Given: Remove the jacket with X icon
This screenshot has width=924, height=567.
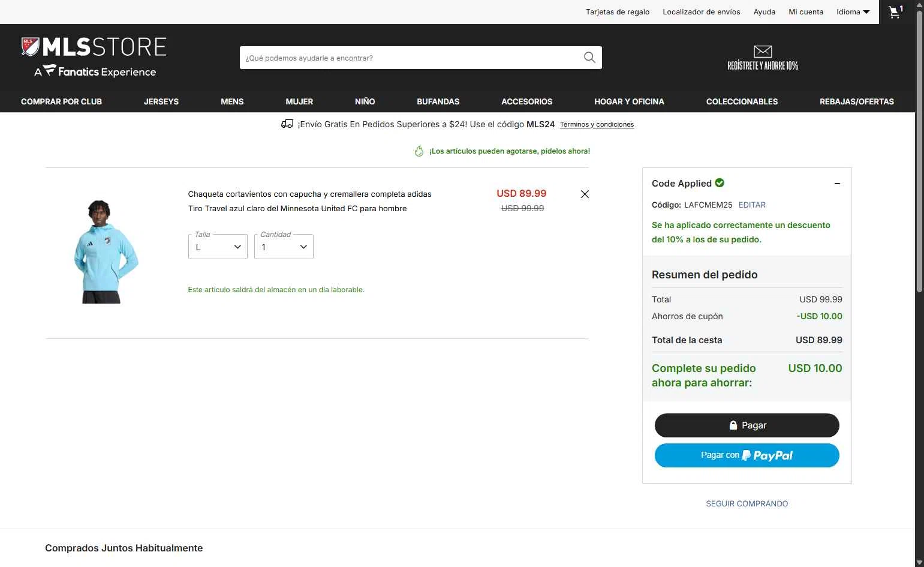Looking at the screenshot, I should point(585,194).
